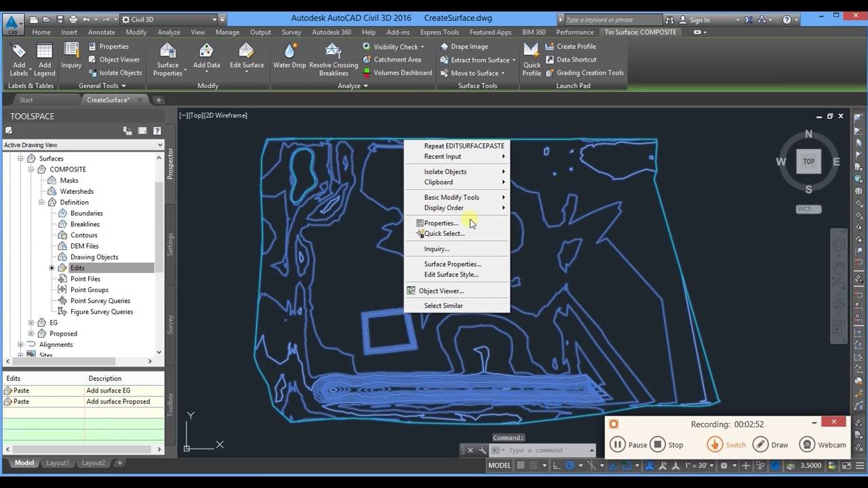Viewport: 868px width, 488px height.
Task: Click the Switch button in recorder
Action: point(726,445)
